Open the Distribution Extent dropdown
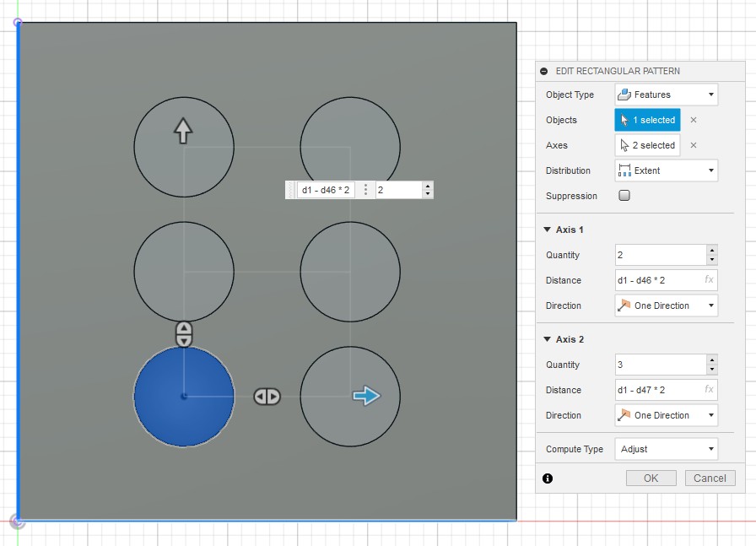 tap(666, 170)
